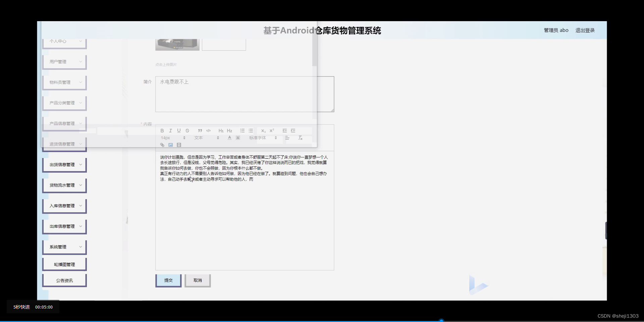Screen dimensions: 644x322
Task: Open the code view in the editor
Action: tap(209, 130)
